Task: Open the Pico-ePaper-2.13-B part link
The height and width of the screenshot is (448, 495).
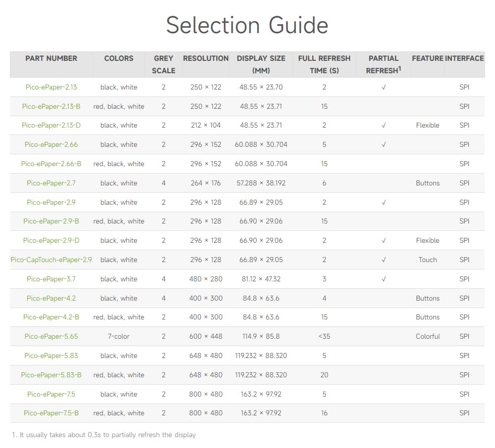Action: pyautogui.click(x=51, y=106)
